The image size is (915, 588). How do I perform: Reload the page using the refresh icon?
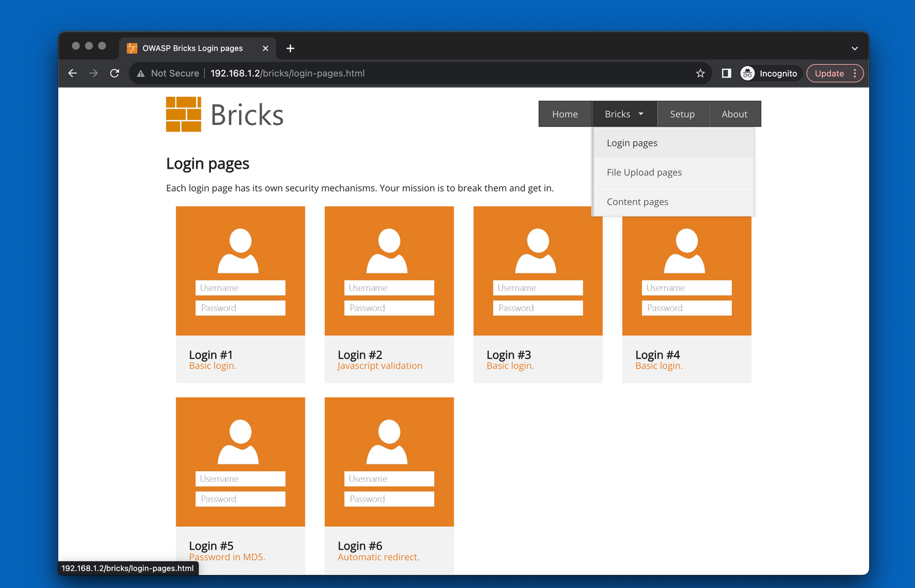click(114, 73)
